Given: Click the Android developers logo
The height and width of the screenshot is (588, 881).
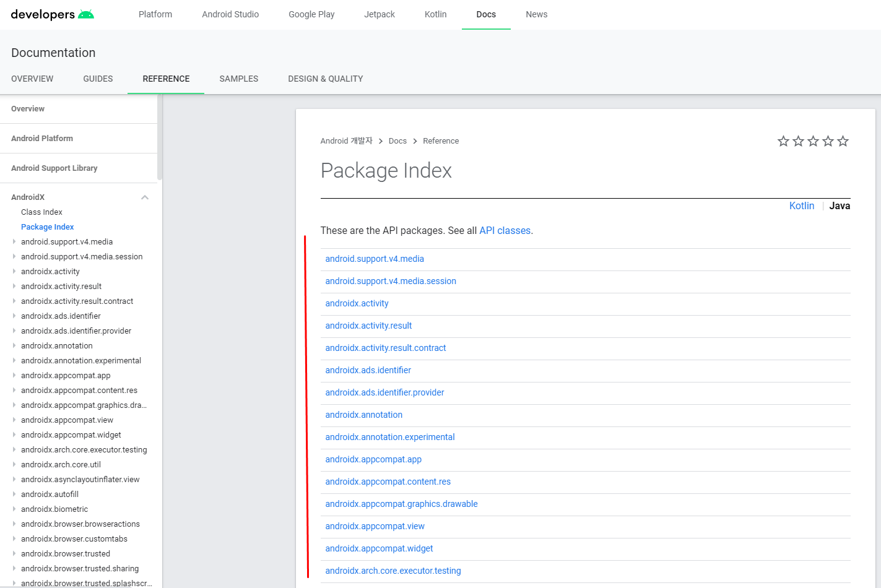Looking at the screenshot, I should click(53, 14).
